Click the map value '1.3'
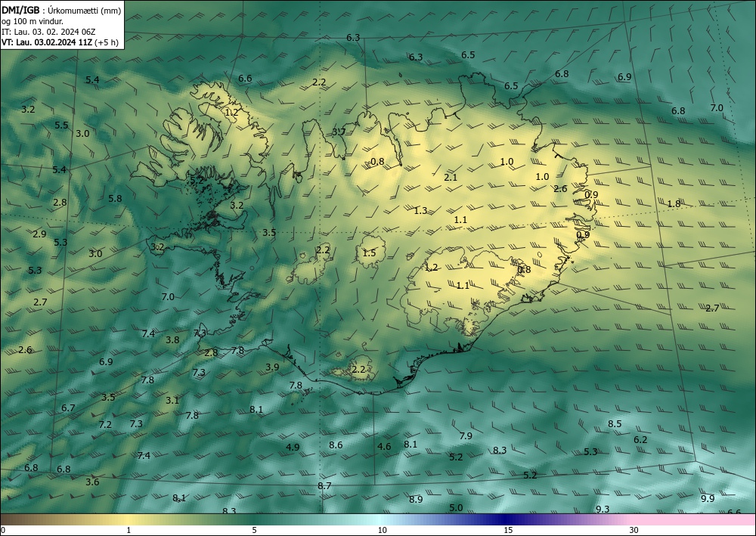 (x=421, y=211)
